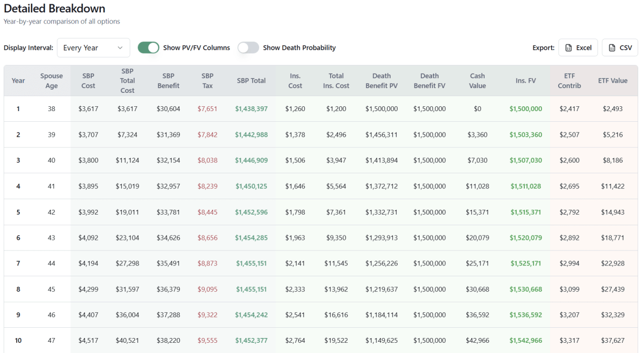
Task: Select Death Benefit PV $1,456,311
Action: click(382, 135)
